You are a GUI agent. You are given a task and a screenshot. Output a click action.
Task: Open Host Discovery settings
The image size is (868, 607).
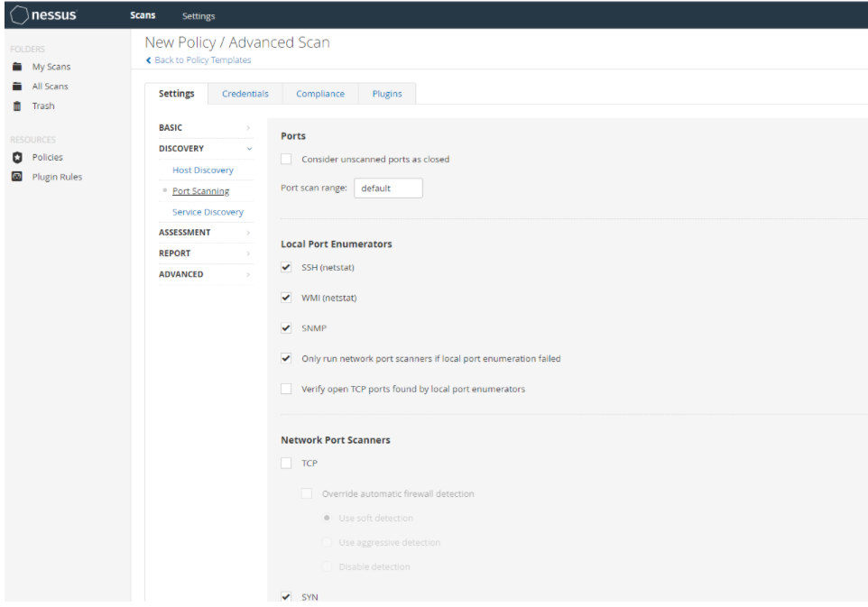tap(203, 170)
